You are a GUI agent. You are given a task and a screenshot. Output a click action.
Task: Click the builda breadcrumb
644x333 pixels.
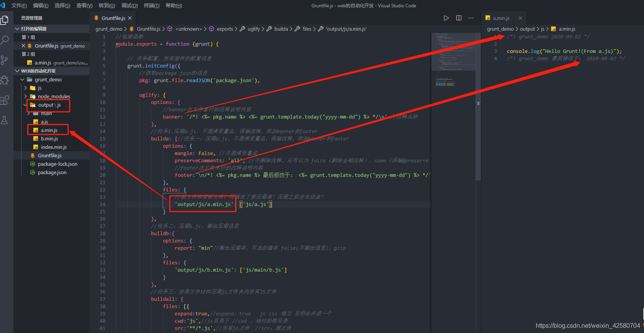281,29
